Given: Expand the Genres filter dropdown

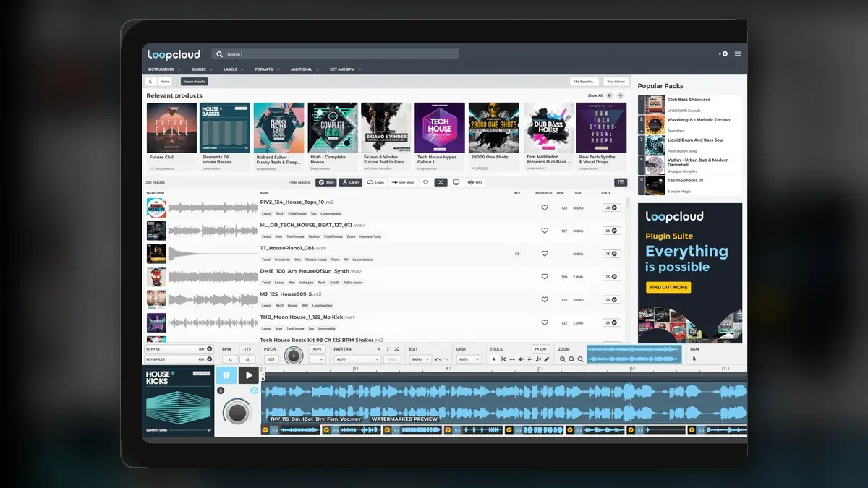Looking at the screenshot, I should point(202,69).
